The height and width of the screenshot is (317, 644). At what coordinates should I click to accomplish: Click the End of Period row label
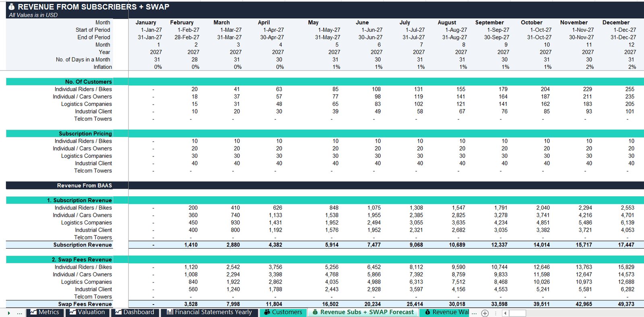(x=93, y=37)
